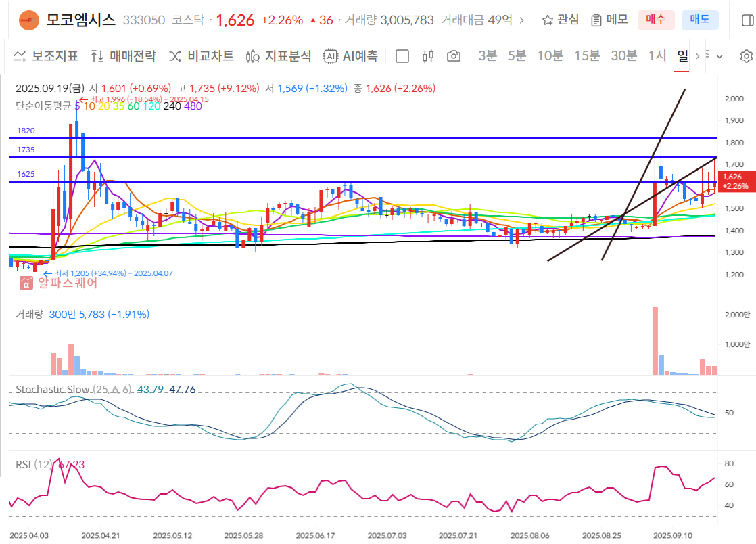Click the 모코엠시스 company logo icon
This screenshot has height=544, width=756.
29,20
